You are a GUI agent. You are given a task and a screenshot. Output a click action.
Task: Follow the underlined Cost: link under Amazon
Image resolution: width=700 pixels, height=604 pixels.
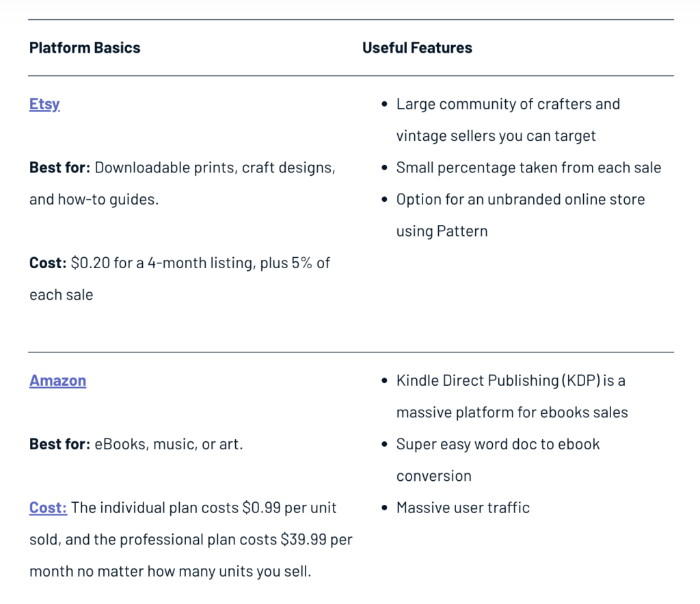point(49,508)
